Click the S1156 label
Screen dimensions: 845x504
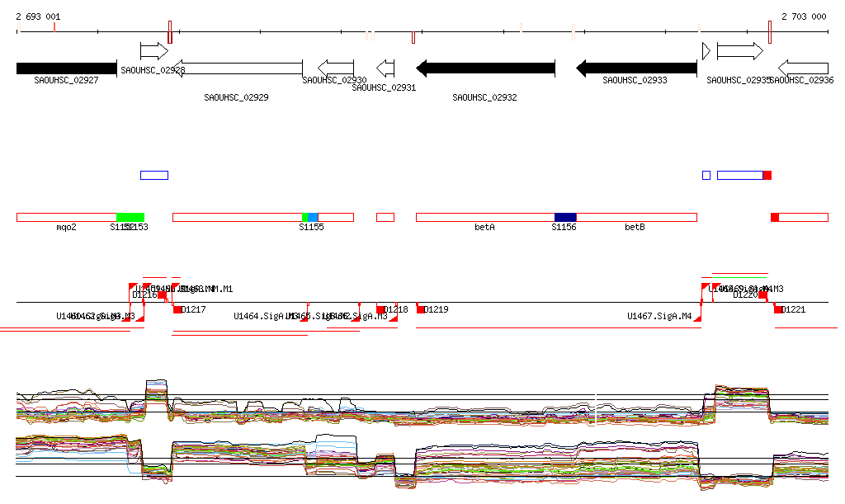564,227
